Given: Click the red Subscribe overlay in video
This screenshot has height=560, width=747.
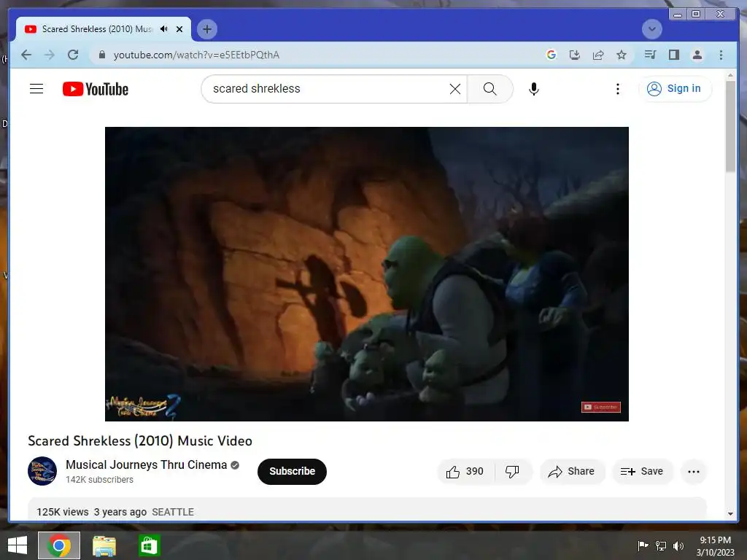Looking at the screenshot, I should 601,407.
